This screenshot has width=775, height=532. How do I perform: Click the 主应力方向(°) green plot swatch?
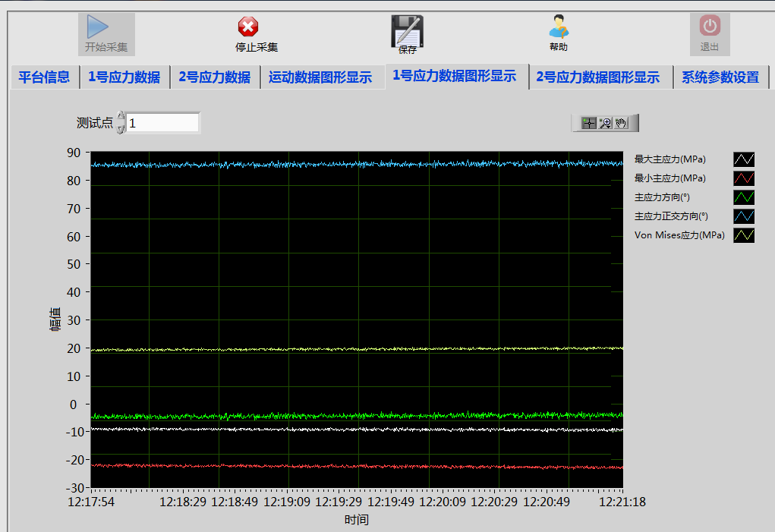pos(744,197)
